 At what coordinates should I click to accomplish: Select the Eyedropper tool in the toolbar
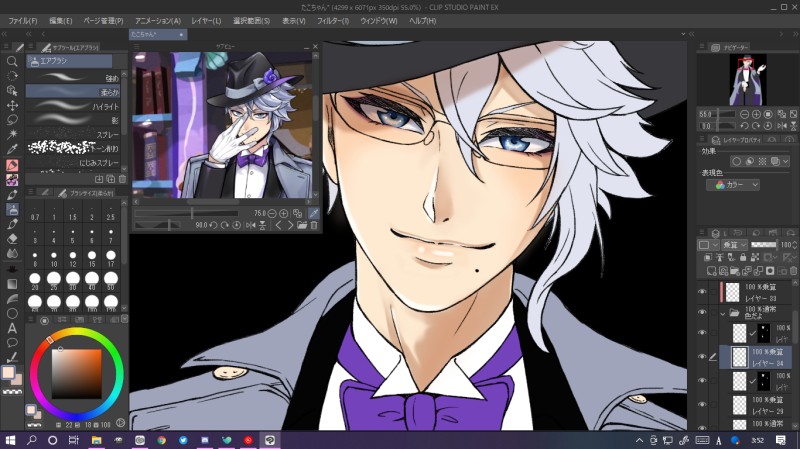coord(12,149)
